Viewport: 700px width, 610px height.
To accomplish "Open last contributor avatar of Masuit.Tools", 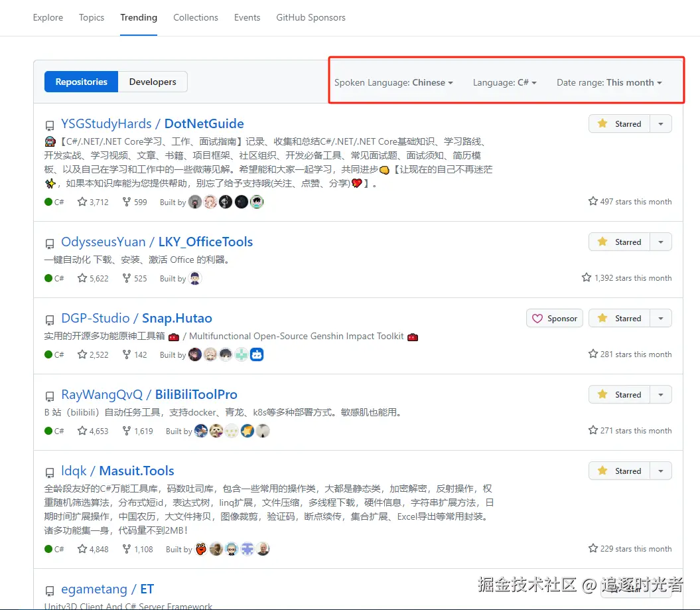I will tap(263, 549).
